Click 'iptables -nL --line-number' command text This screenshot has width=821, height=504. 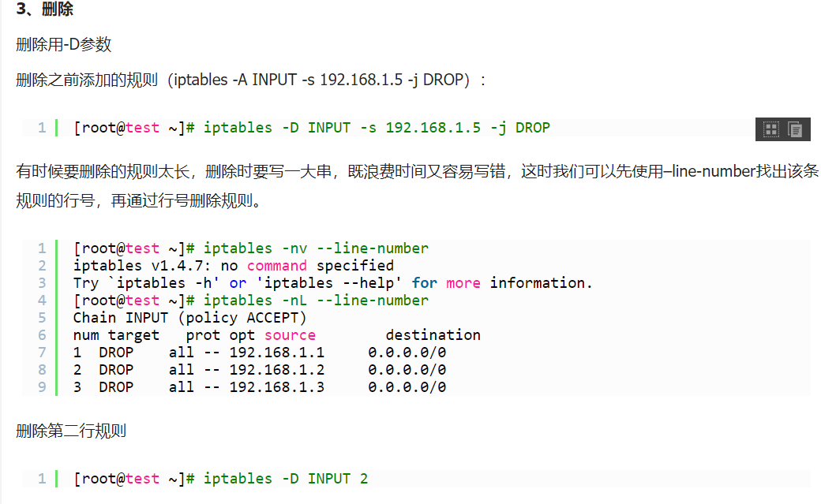click(x=316, y=301)
